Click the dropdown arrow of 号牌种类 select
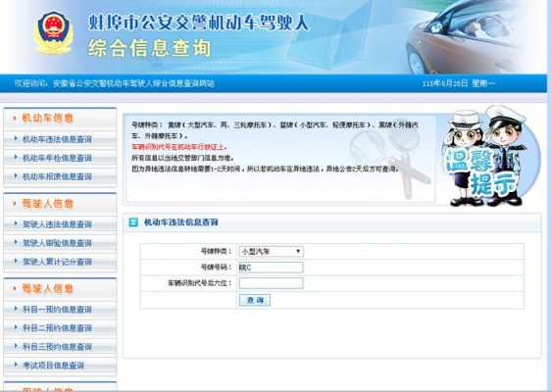The width and height of the screenshot is (552, 392). pos(298,251)
